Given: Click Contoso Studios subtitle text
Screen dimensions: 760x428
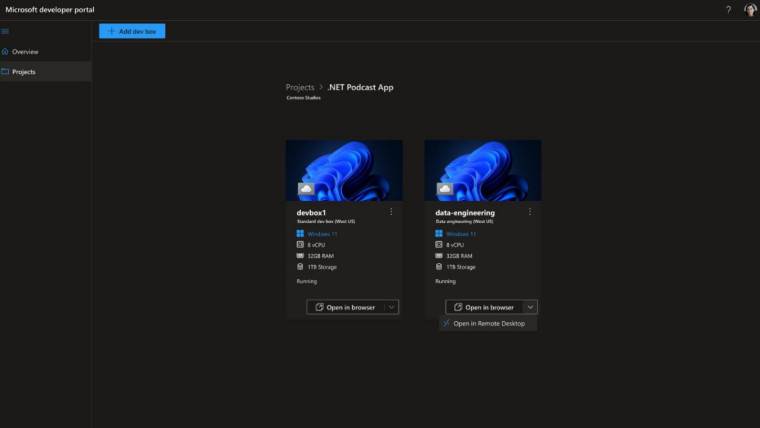Looking at the screenshot, I should [x=303, y=98].
